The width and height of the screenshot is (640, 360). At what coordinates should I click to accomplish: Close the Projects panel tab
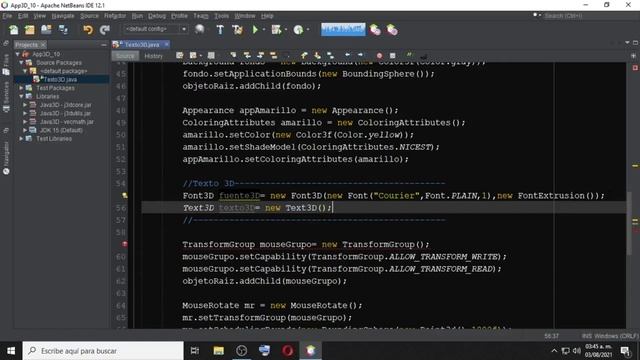click(x=43, y=44)
